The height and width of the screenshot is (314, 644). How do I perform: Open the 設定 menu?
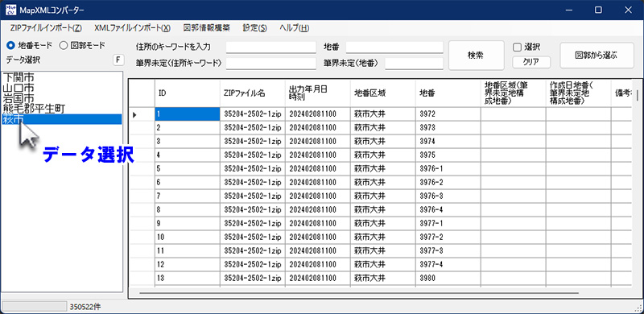pos(254,28)
